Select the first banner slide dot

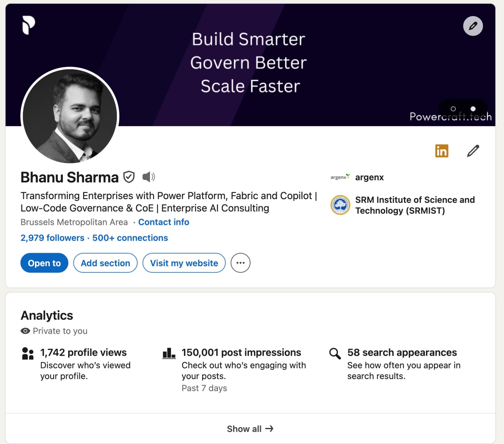click(x=453, y=109)
